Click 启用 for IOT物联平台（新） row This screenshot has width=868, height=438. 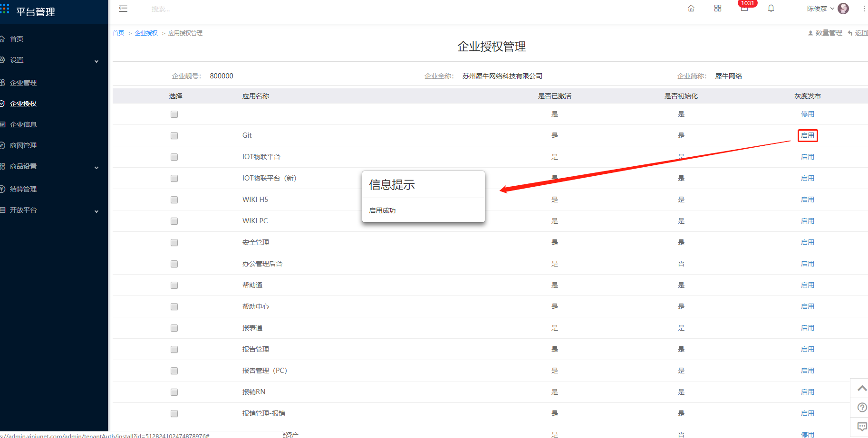pyautogui.click(x=808, y=178)
